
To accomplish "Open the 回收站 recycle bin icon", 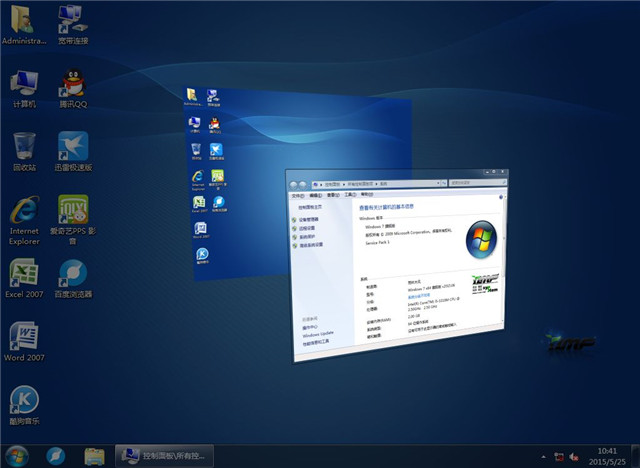I will 24,147.
